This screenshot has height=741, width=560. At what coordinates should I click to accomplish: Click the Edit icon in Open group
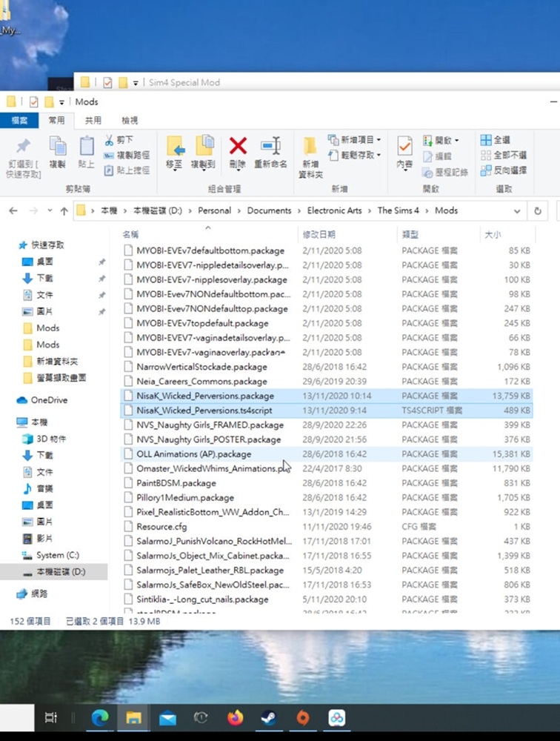click(427, 156)
